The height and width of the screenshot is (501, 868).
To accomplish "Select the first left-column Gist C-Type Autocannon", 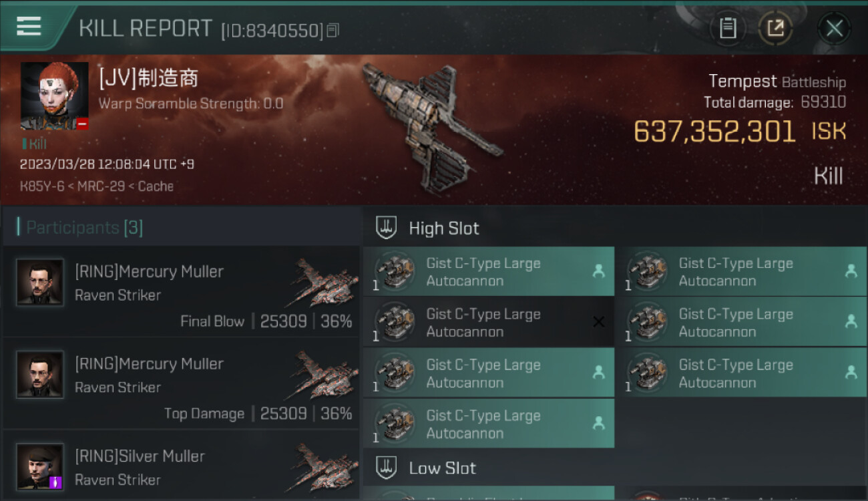I will [x=489, y=271].
